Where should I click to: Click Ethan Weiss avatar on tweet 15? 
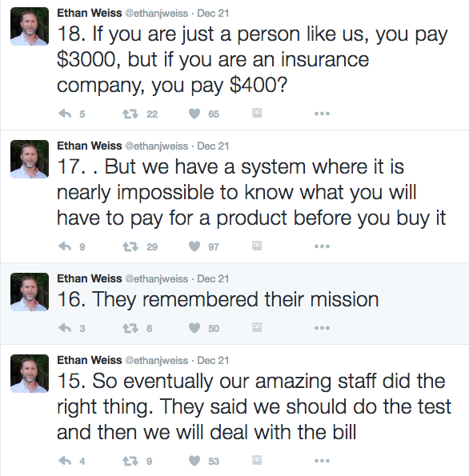click(x=30, y=374)
